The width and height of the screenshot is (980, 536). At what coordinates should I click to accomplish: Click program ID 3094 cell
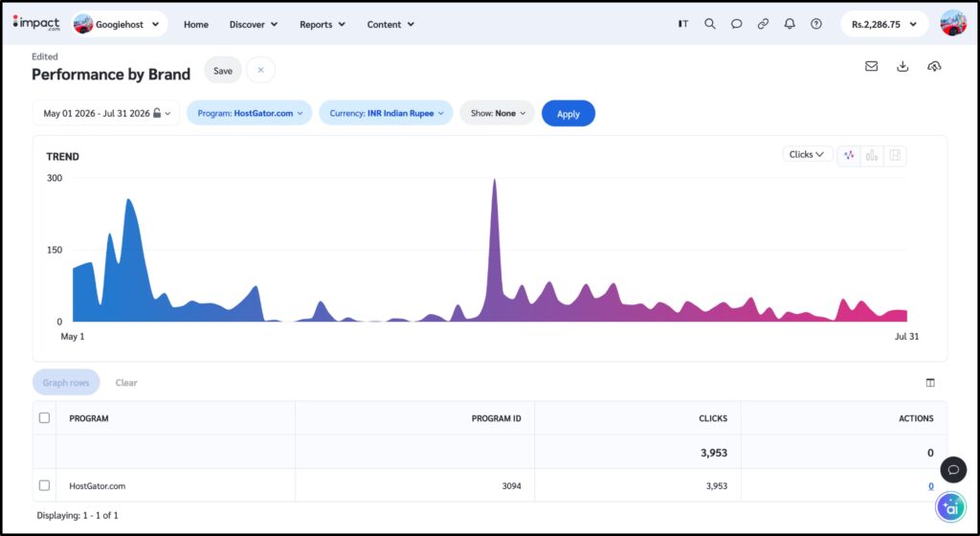[511, 485]
